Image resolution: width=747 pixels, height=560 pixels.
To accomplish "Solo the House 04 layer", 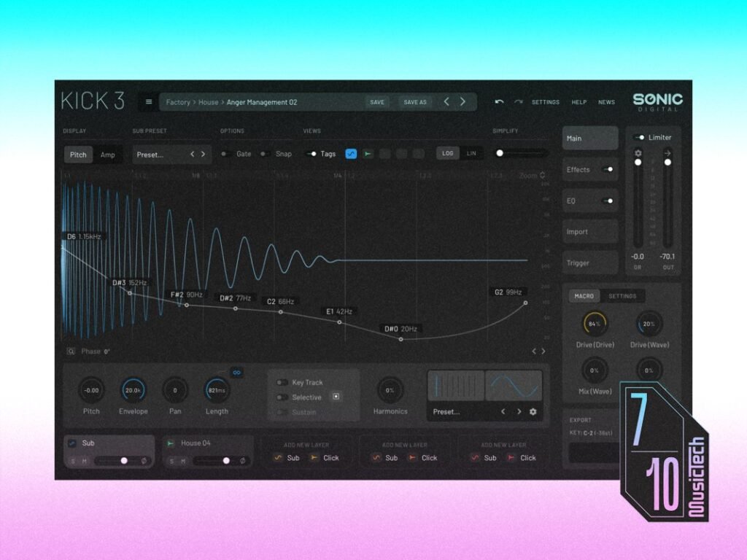I will [x=171, y=461].
